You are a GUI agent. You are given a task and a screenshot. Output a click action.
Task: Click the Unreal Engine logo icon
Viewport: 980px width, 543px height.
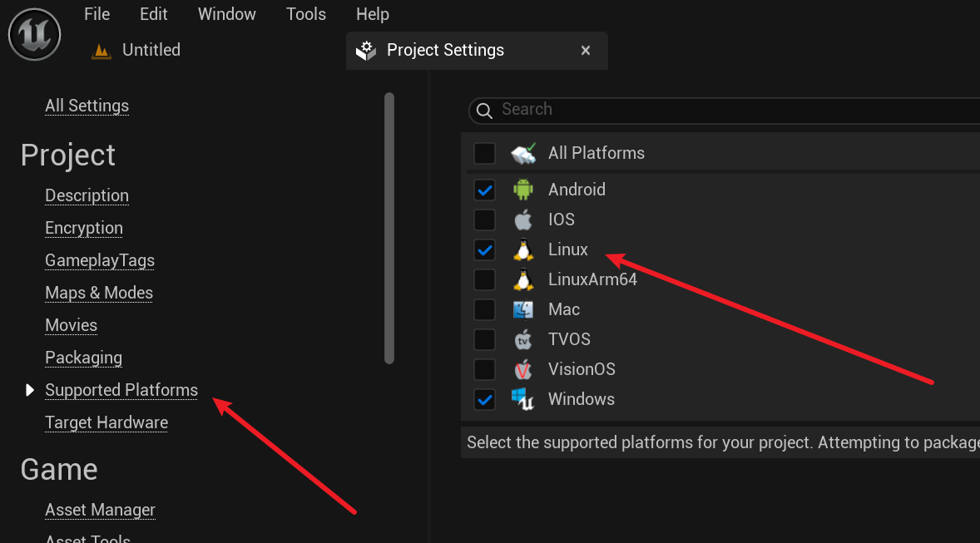tap(34, 34)
